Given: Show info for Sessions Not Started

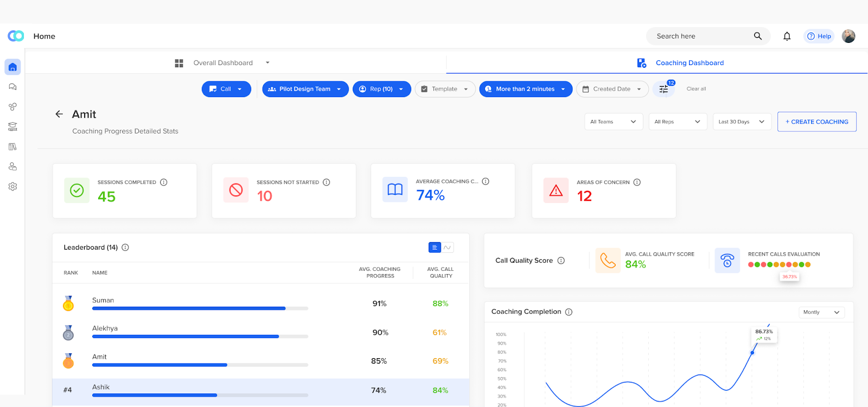Looking at the screenshot, I should (327, 182).
